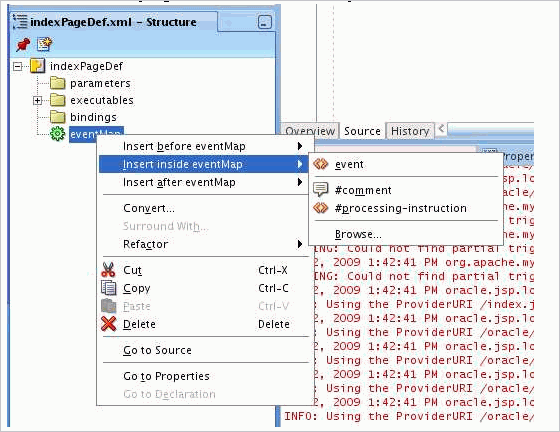Click the orange event element icon
The height and width of the screenshot is (432, 560).
click(x=321, y=164)
